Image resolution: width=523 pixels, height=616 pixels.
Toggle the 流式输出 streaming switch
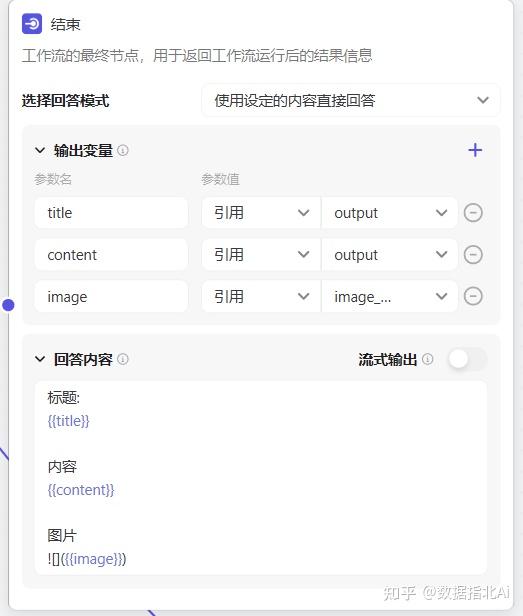[467, 359]
